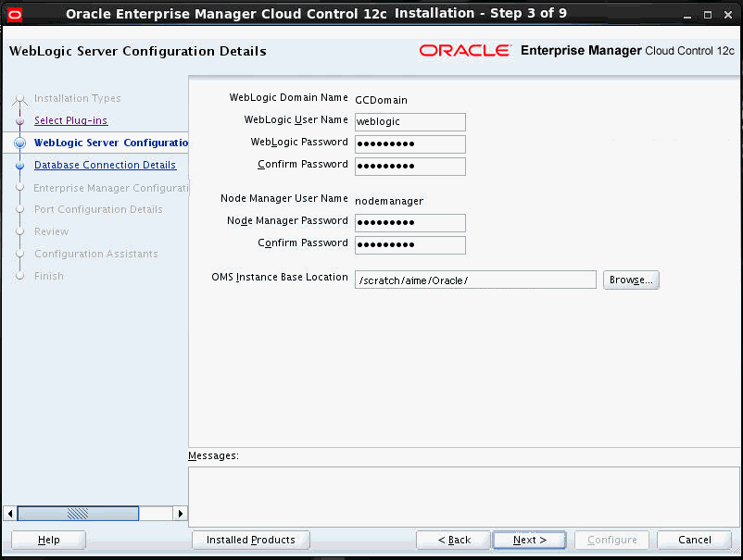The width and height of the screenshot is (743, 560).
Task: Click the WebLogic Password field
Action: 410,143
